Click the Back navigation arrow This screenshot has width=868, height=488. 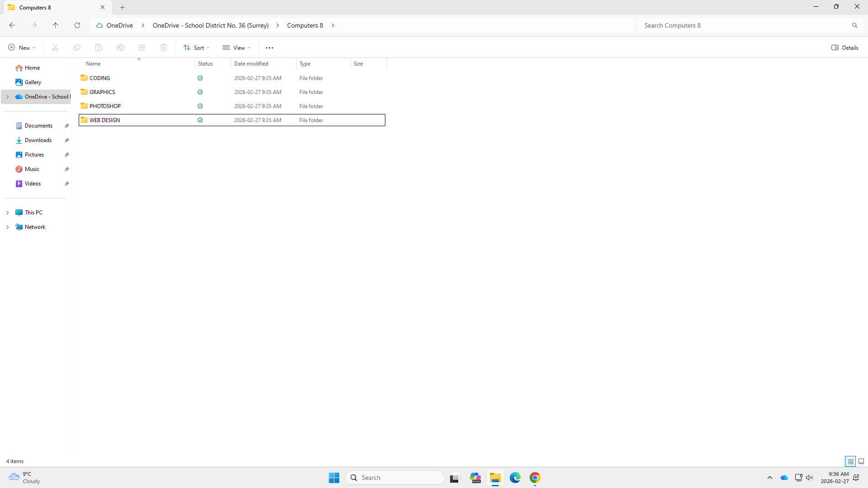(12, 25)
